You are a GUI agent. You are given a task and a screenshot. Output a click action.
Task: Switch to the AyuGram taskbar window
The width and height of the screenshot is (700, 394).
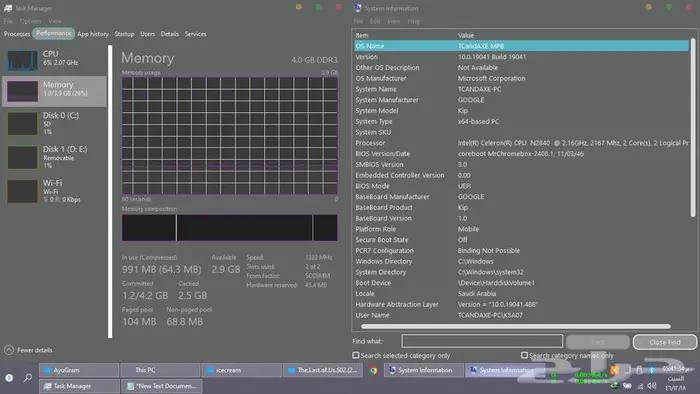(79, 370)
